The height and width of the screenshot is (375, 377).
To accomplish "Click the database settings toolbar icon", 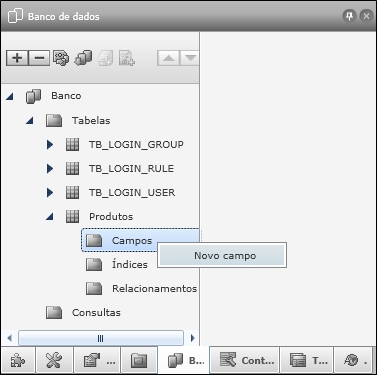I will (x=61, y=58).
